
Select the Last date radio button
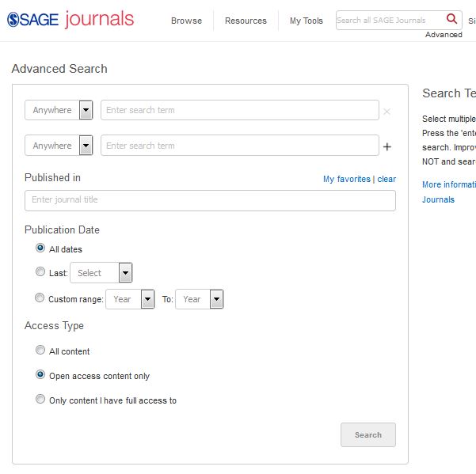(x=40, y=272)
